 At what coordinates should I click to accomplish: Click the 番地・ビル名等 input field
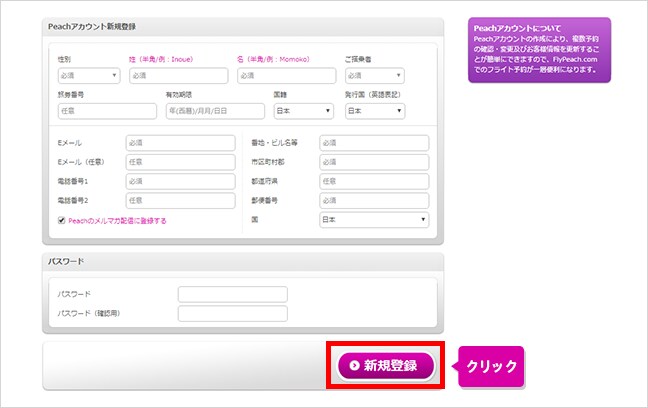[374, 143]
